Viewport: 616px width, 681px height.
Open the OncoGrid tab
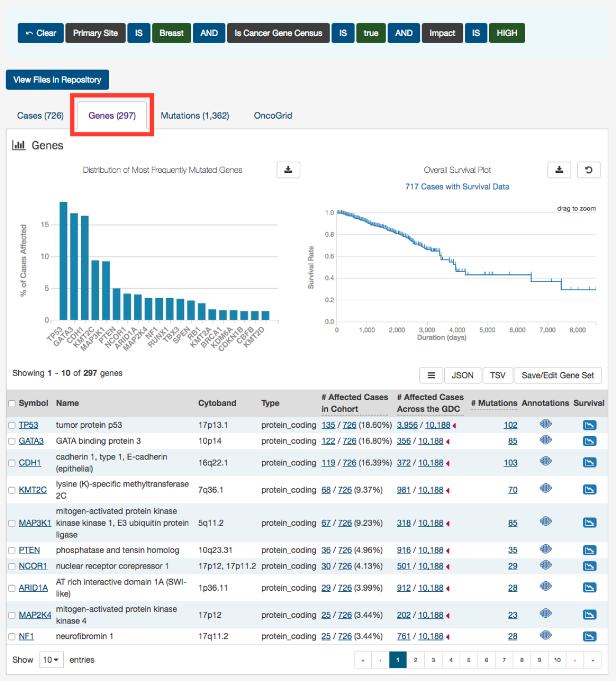(x=273, y=115)
